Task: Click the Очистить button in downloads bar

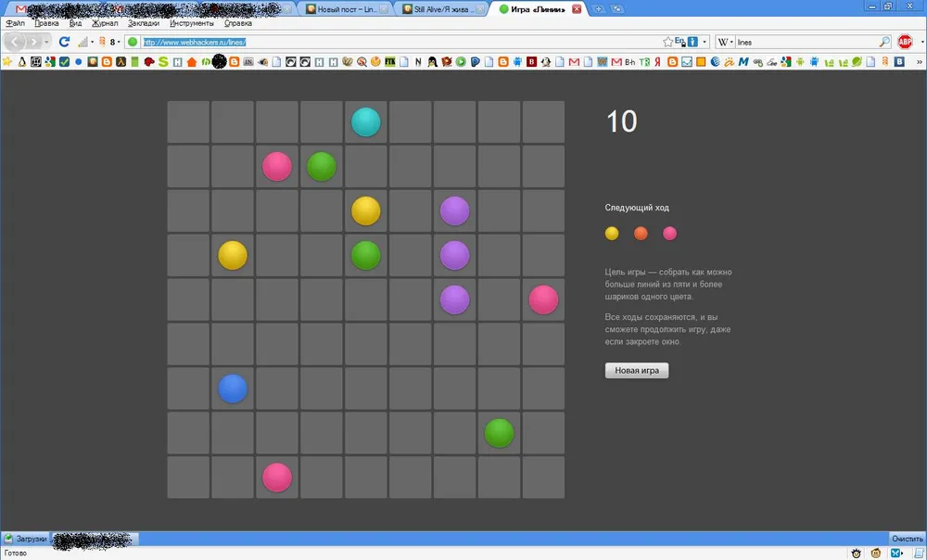Action: 906,538
